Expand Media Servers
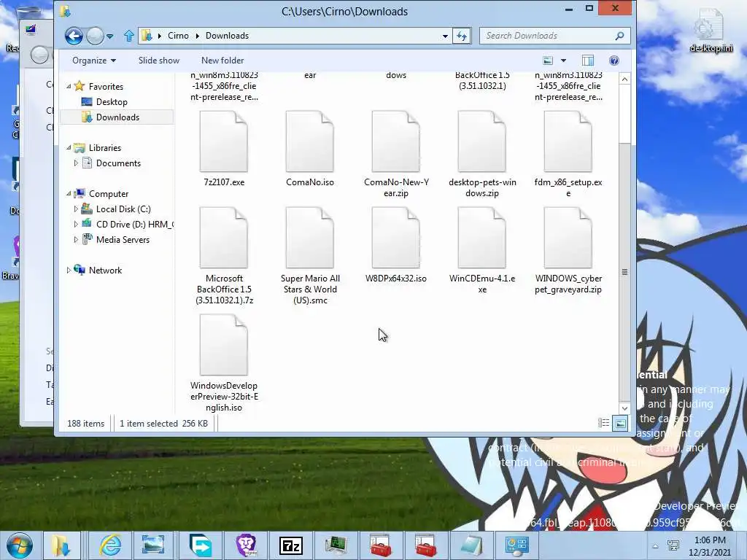The width and height of the screenshot is (747, 560). pos(76,239)
